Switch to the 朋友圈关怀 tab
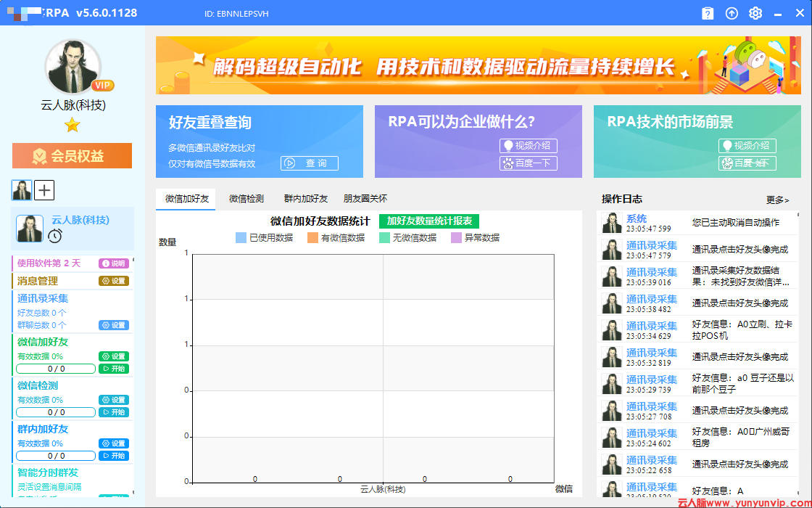Image resolution: width=812 pixels, height=508 pixels. pyautogui.click(x=365, y=199)
